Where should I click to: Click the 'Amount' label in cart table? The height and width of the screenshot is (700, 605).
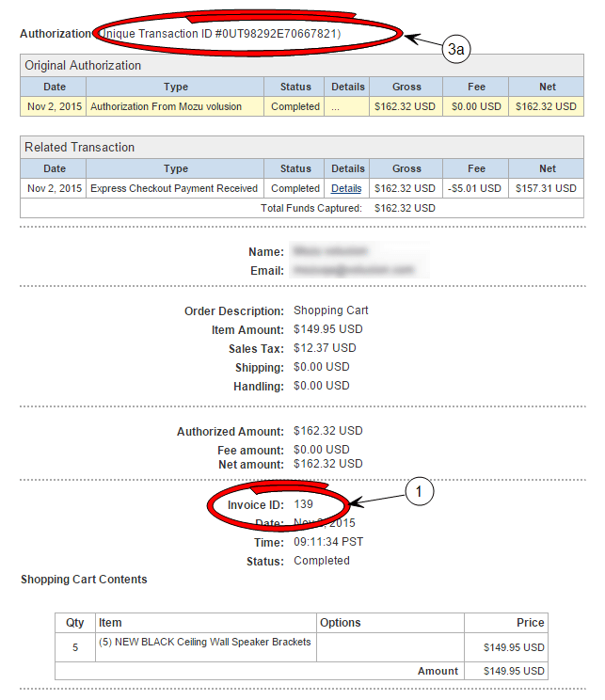click(x=438, y=671)
